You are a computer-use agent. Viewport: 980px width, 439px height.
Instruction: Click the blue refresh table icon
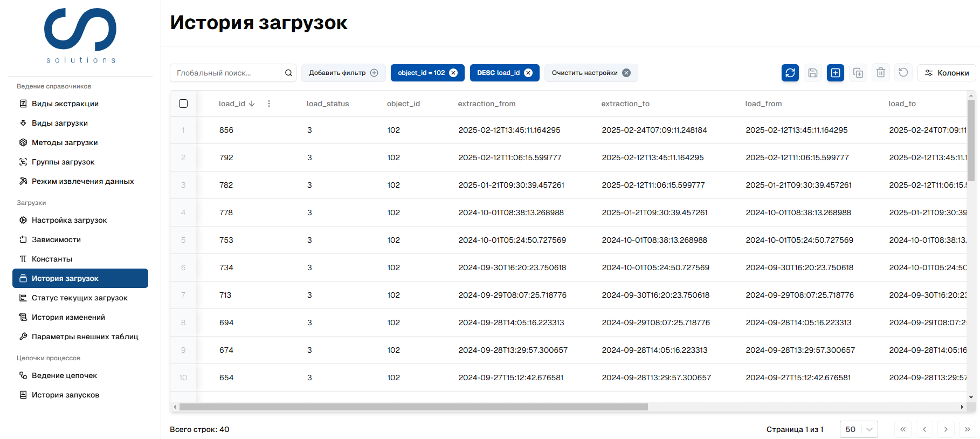tap(790, 73)
